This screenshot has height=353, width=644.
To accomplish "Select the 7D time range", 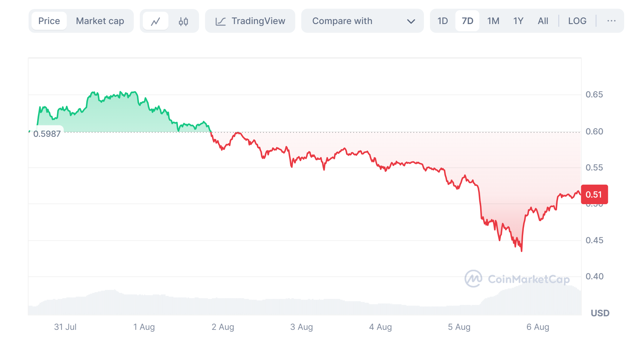I will click(x=467, y=21).
